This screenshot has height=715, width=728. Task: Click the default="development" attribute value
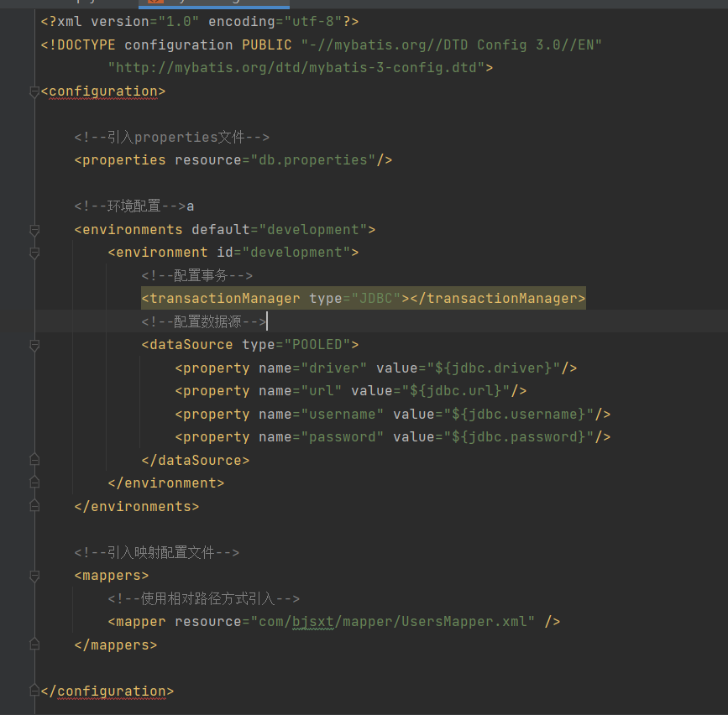tap(279, 230)
